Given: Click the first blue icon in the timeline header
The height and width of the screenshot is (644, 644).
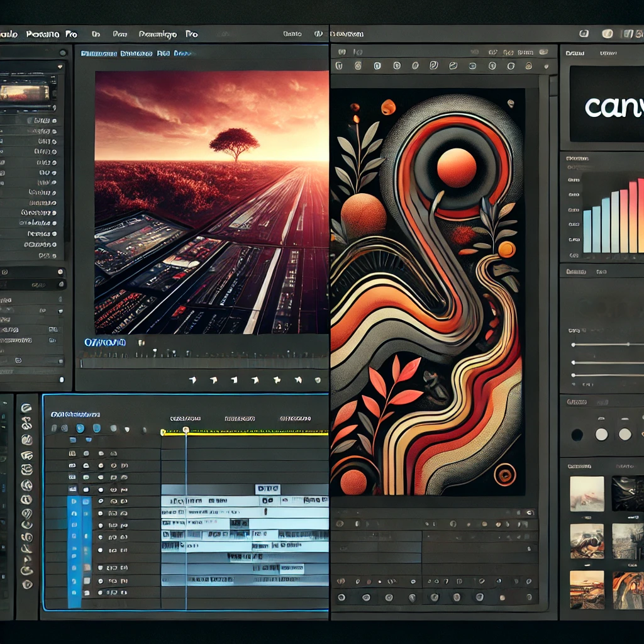Looking at the screenshot, I should tap(80, 428).
